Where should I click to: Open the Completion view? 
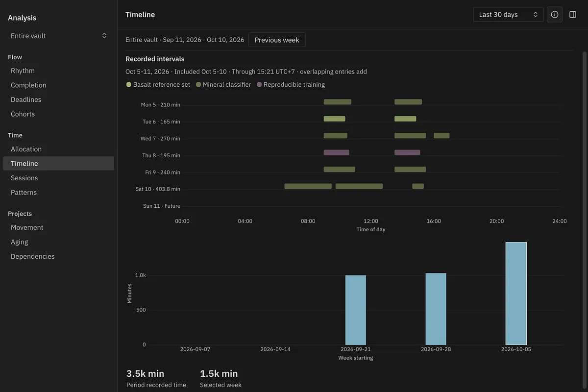click(58, 85)
